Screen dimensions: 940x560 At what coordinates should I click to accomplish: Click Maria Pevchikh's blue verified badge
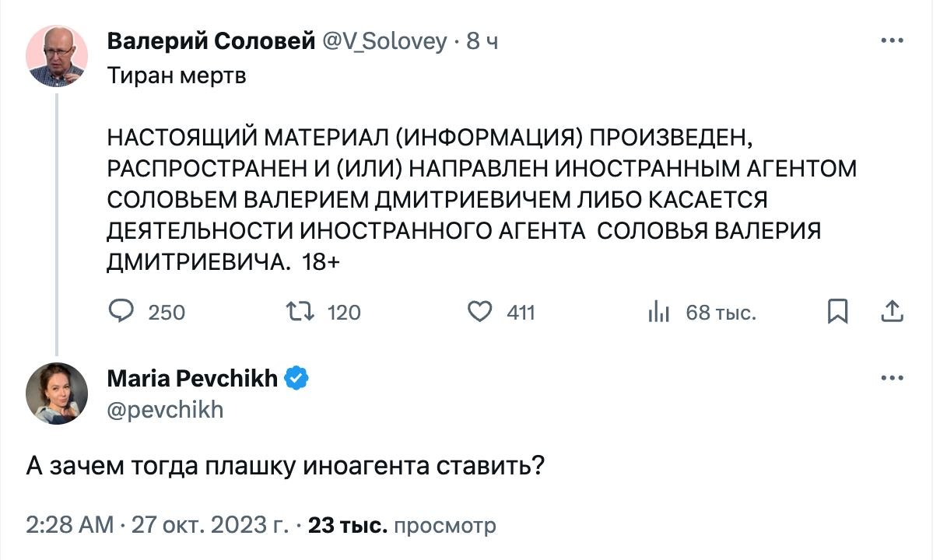(x=296, y=379)
